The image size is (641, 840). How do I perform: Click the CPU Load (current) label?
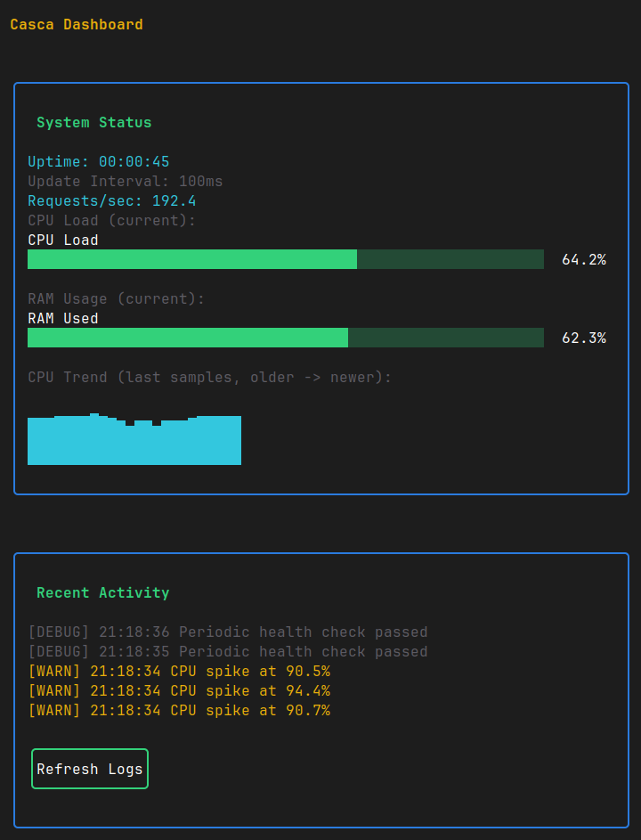110,220
